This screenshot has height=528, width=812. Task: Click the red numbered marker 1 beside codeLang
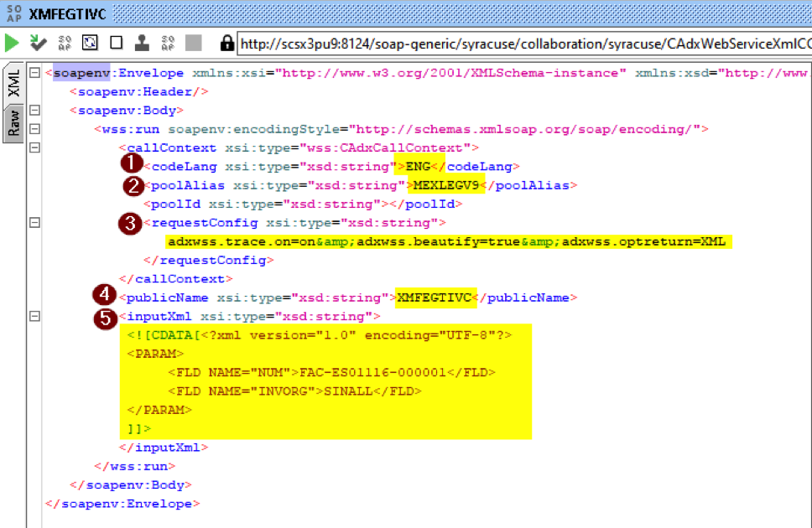tap(132, 164)
